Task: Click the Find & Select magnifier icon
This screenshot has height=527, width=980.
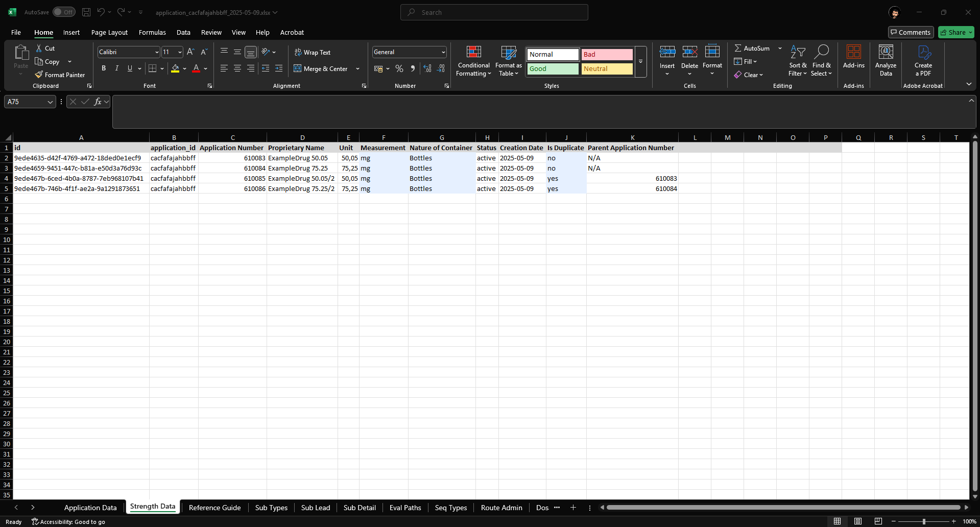Action: (821, 53)
